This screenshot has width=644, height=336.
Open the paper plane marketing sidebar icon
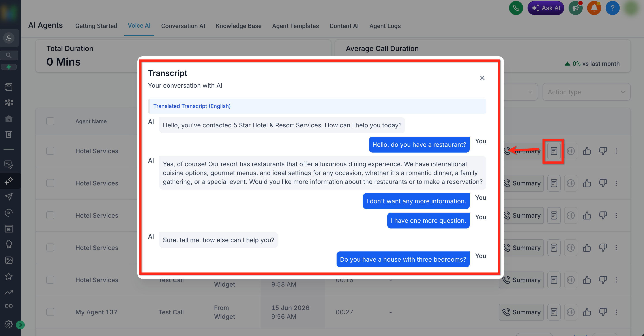tap(9, 197)
